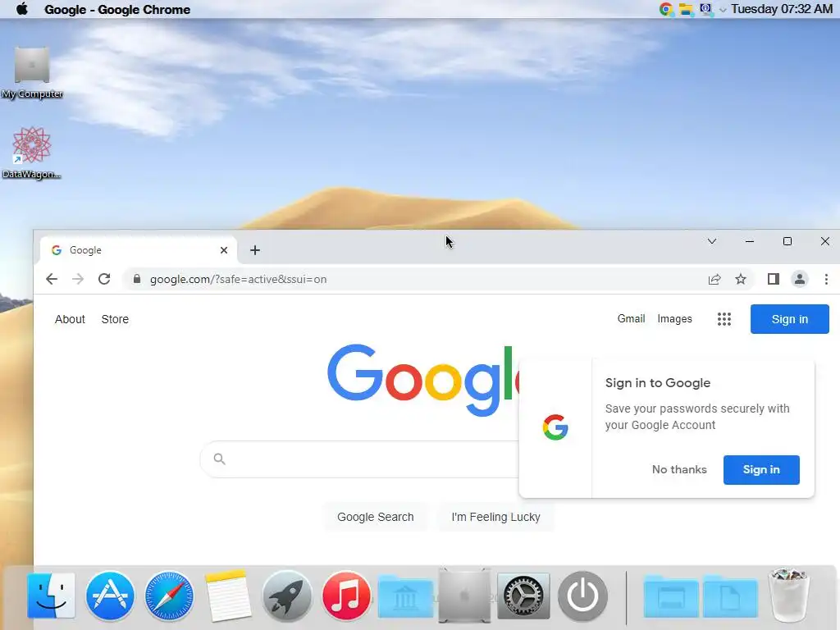The width and height of the screenshot is (840, 630).
Task: Close the Google tab
Action: 224,250
